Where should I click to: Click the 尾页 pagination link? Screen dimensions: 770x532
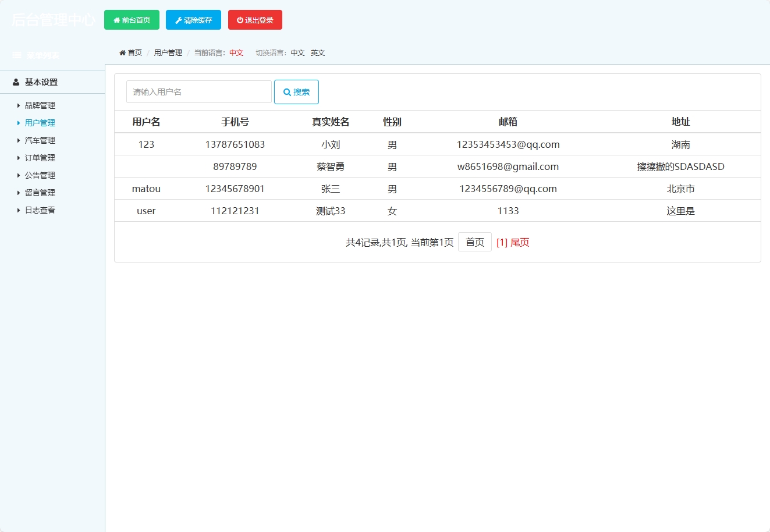click(x=519, y=242)
